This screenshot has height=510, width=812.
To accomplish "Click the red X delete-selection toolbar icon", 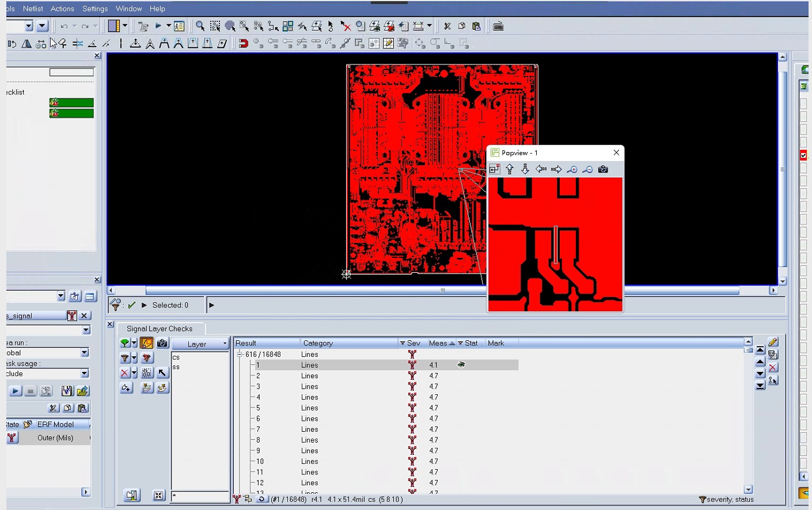I will [x=346, y=26].
